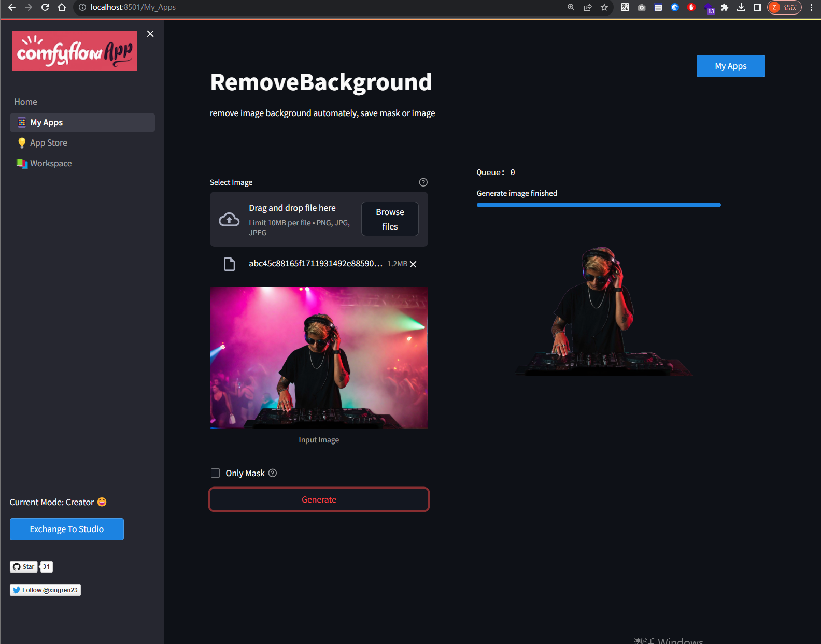Click Exchange To Studio button
Image resolution: width=821 pixels, height=644 pixels.
[x=67, y=529]
